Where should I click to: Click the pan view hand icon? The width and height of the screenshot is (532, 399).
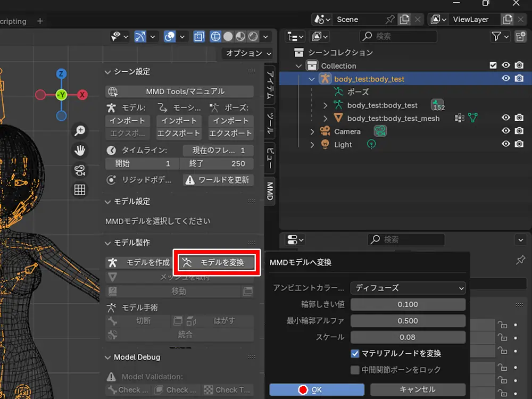[80, 151]
